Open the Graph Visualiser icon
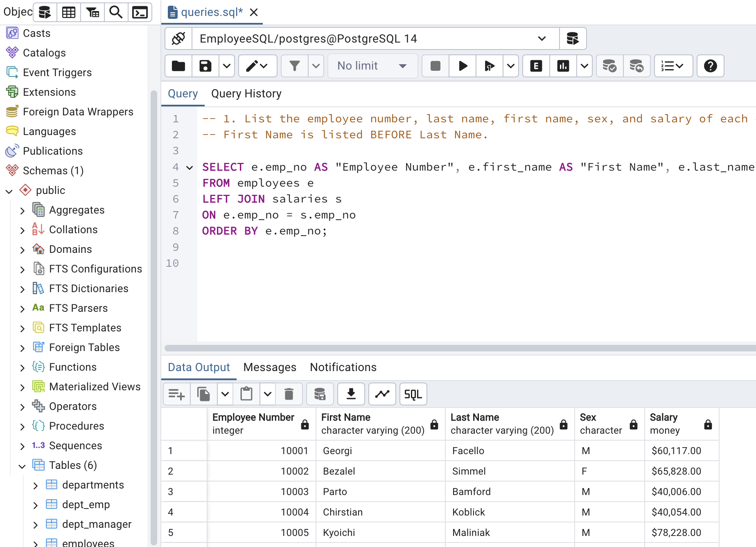756x547 pixels. (x=382, y=394)
